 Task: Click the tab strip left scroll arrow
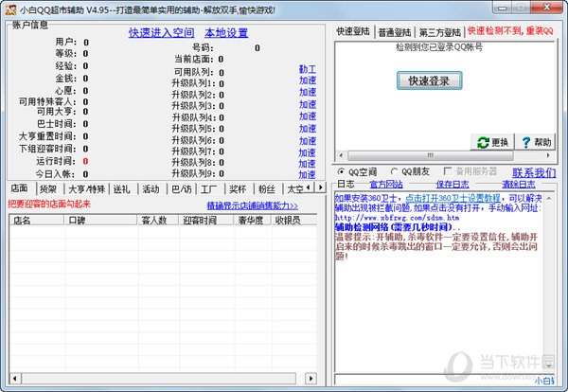pos(309,187)
